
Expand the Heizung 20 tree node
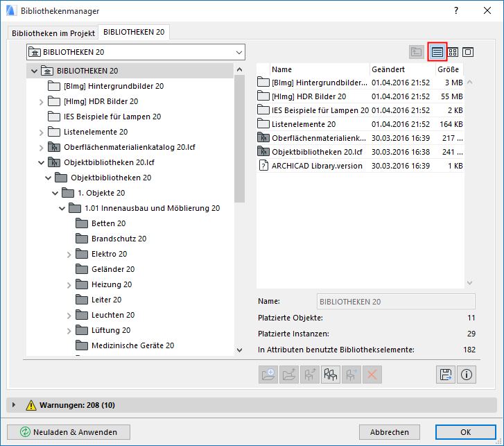(69, 285)
